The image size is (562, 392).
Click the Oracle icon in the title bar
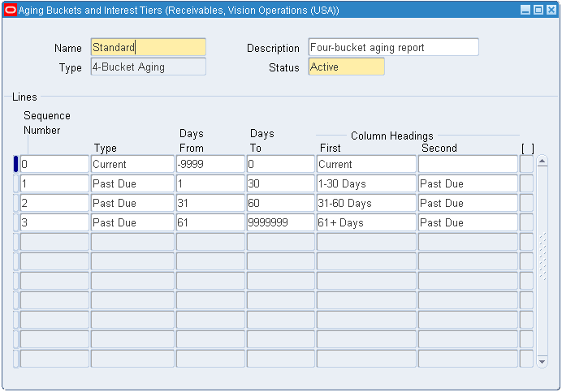11,11
